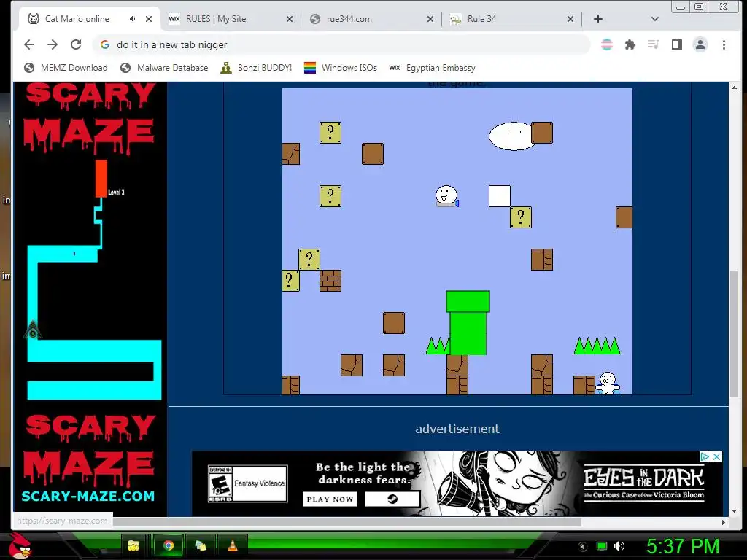
Task: Open the profile avatar menu
Action: pos(700,44)
